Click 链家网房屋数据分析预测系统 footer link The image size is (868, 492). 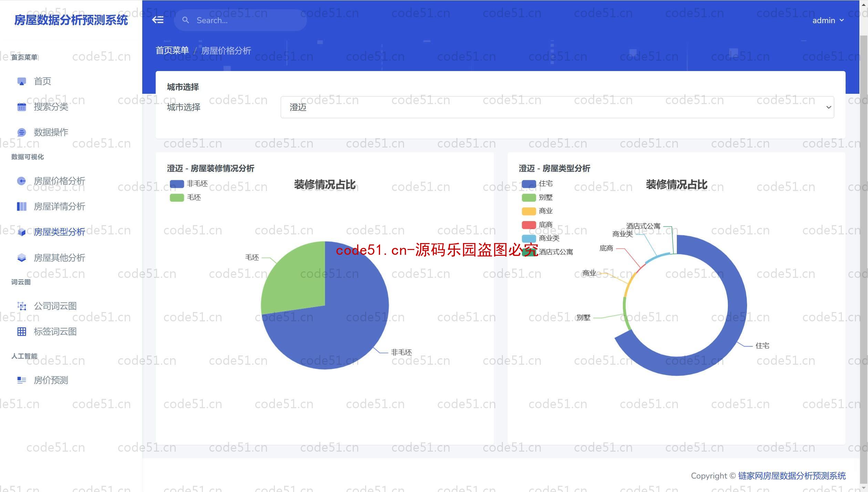click(792, 476)
